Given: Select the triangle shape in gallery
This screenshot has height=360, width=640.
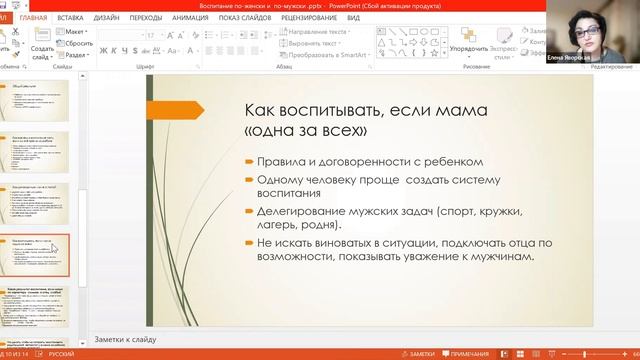Looking at the screenshot, I should (381, 42).
